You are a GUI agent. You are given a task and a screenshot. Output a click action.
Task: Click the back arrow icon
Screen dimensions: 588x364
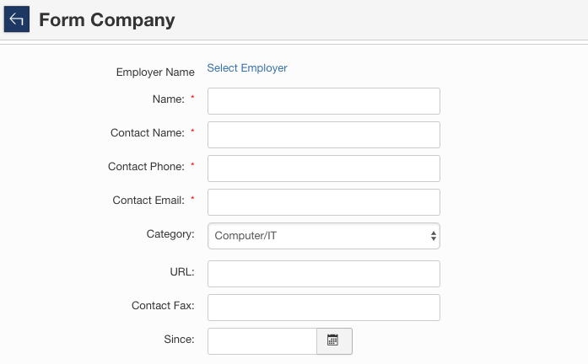tap(17, 19)
